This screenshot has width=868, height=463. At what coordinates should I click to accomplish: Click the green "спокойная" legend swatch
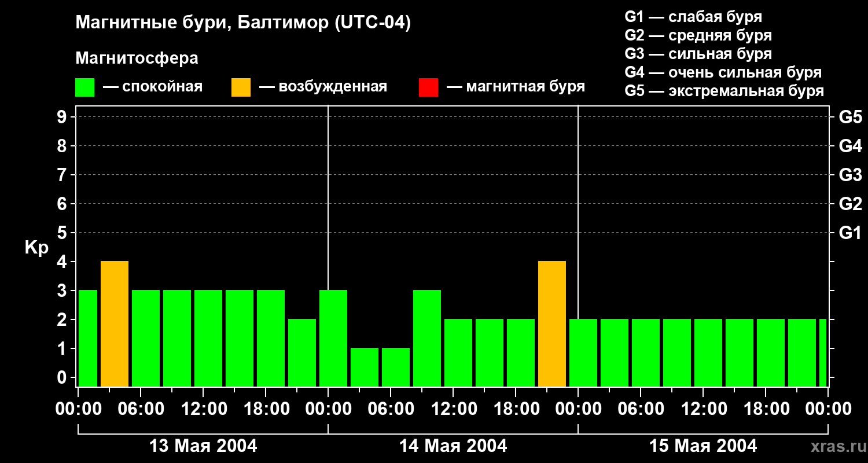click(x=84, y=87)
